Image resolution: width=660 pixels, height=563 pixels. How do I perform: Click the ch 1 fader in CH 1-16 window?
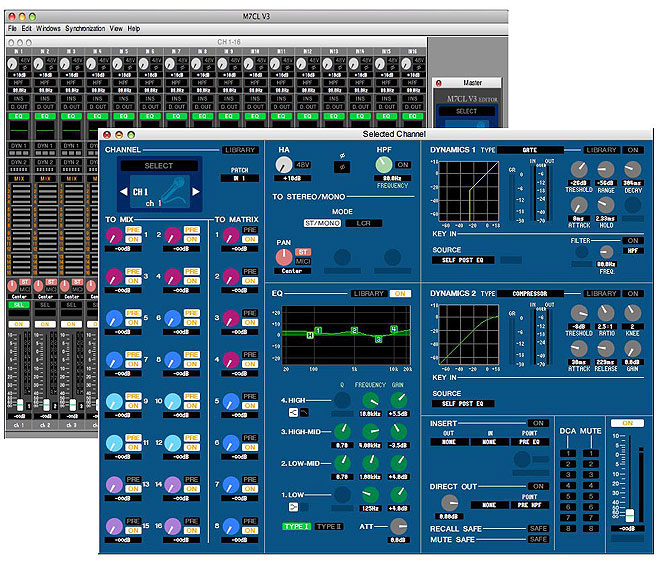coord(20,405)
